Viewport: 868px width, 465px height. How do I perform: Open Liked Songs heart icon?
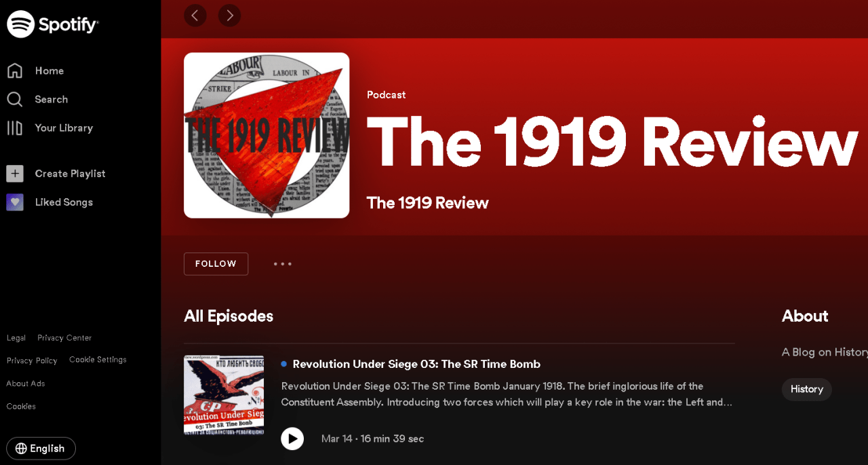[15, 202]
